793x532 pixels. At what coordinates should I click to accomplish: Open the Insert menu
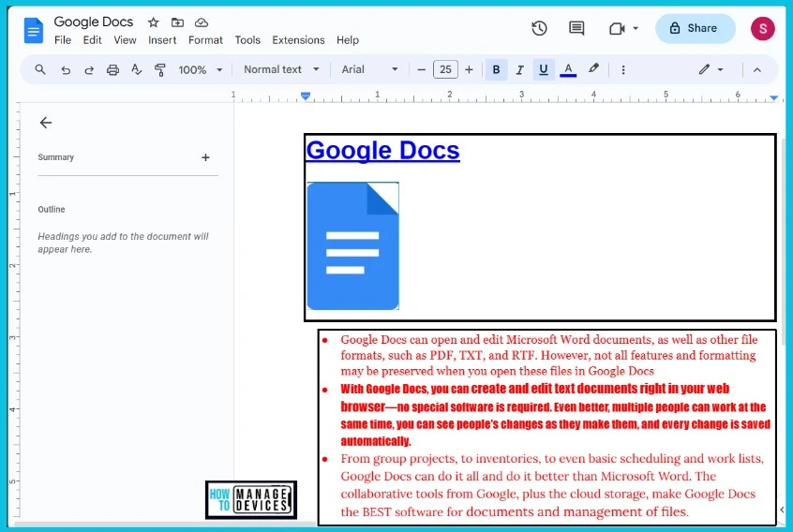pos(162,40)
